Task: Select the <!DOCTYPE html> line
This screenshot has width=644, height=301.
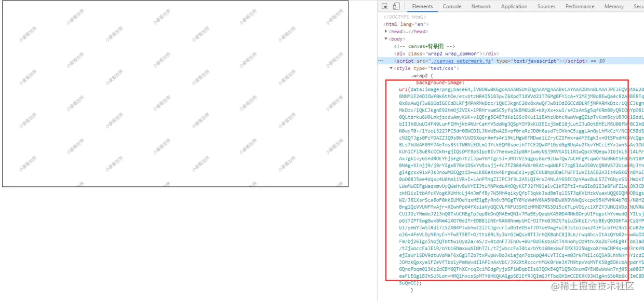Action: (405, 17)
